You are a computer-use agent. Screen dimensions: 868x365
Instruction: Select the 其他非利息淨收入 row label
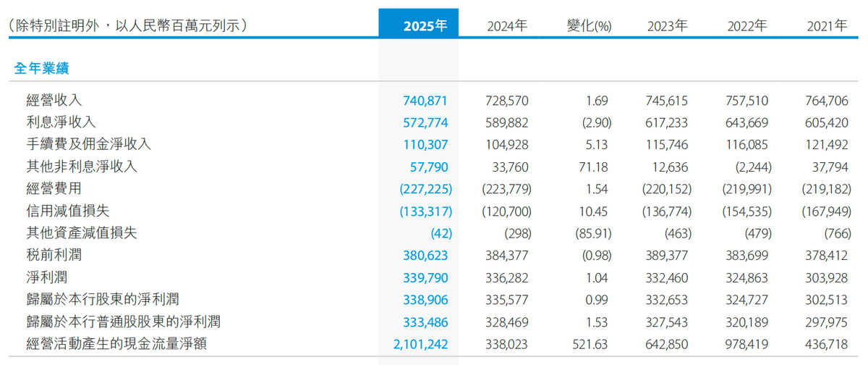pyautogui.click(x=82, y=167)
